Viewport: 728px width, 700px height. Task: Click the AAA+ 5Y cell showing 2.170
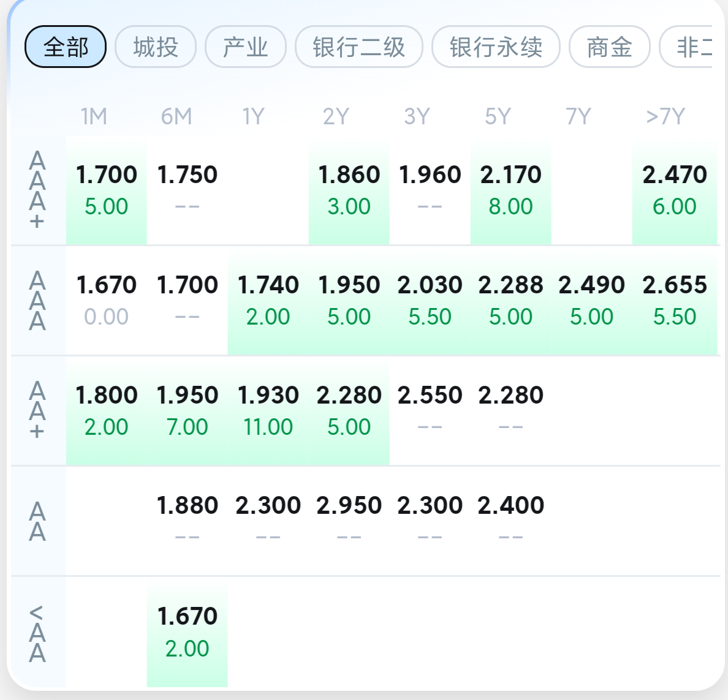tap(510, 190)
